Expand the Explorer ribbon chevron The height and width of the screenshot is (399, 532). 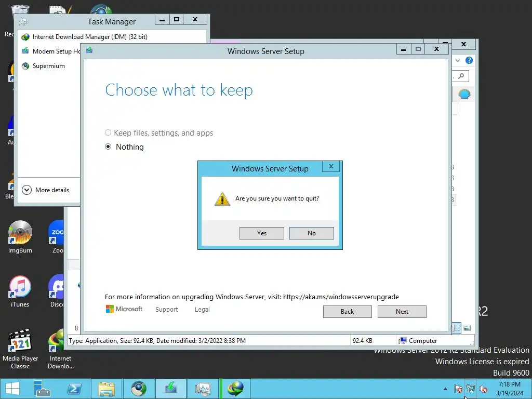click(458, 60)
